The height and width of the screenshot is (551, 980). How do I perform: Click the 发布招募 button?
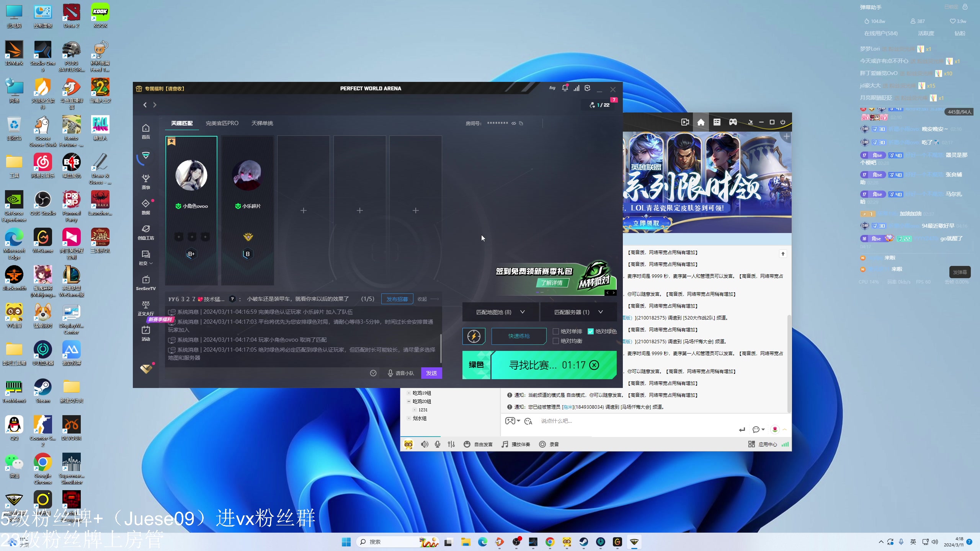397,299
